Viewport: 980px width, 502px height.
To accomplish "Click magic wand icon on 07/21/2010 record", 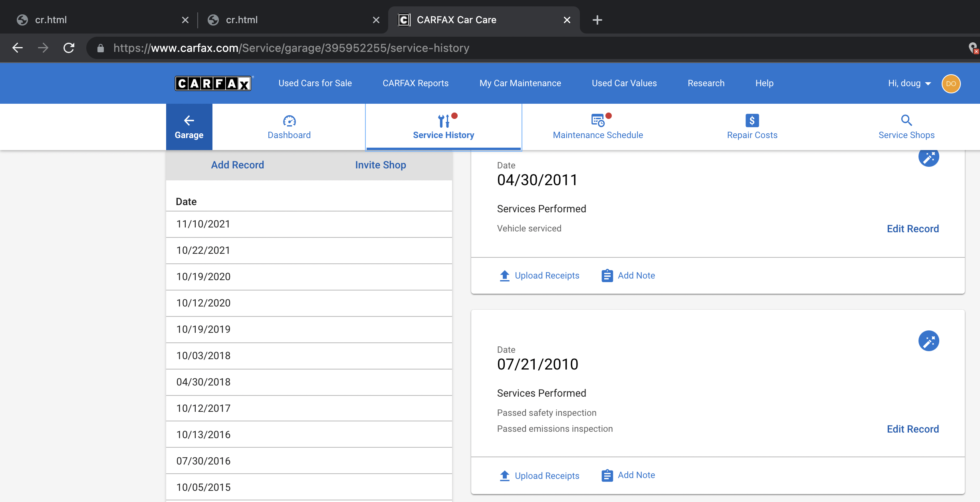I will click(x=929, y=341).
